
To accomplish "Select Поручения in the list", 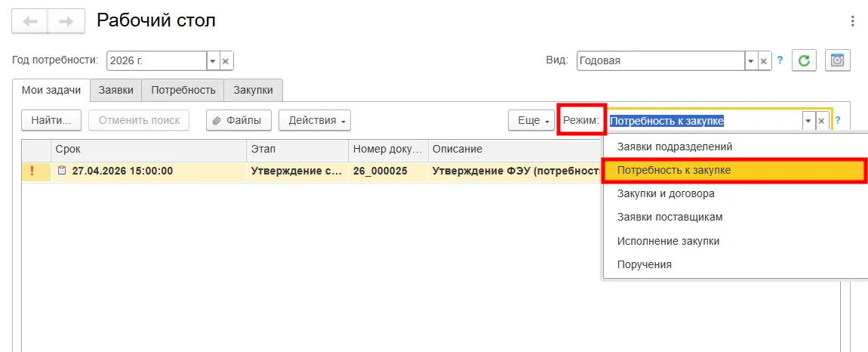I will [x=735, y=264].
